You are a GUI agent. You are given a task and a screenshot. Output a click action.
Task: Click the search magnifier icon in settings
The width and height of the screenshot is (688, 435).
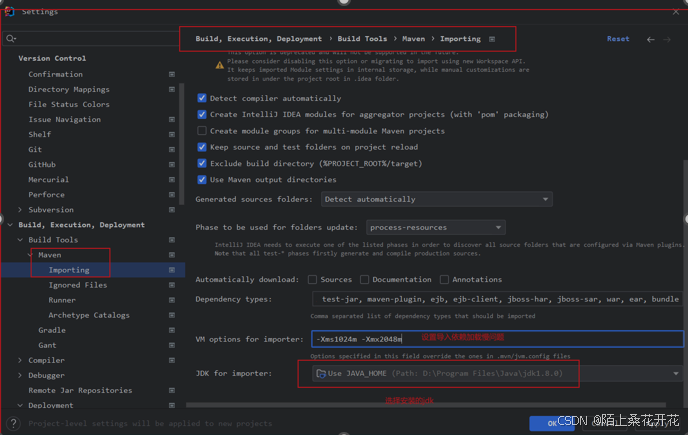[11, 39]
